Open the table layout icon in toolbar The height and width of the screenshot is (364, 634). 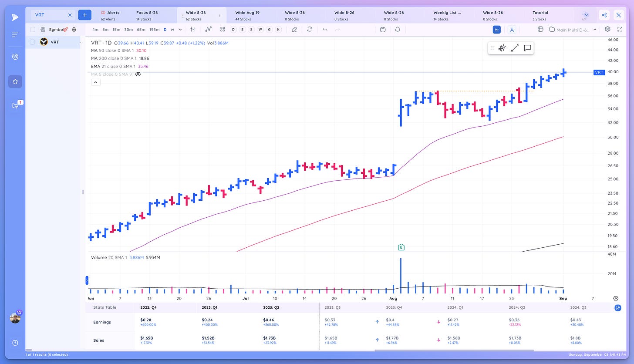pyautogui.click(x=540, y=30)
